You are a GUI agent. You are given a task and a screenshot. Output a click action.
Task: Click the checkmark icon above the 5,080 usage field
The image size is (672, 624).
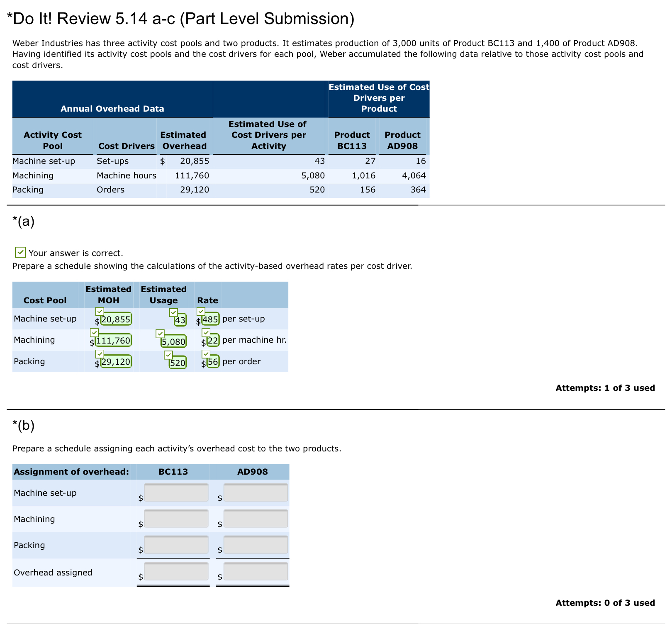click(160, 334)
